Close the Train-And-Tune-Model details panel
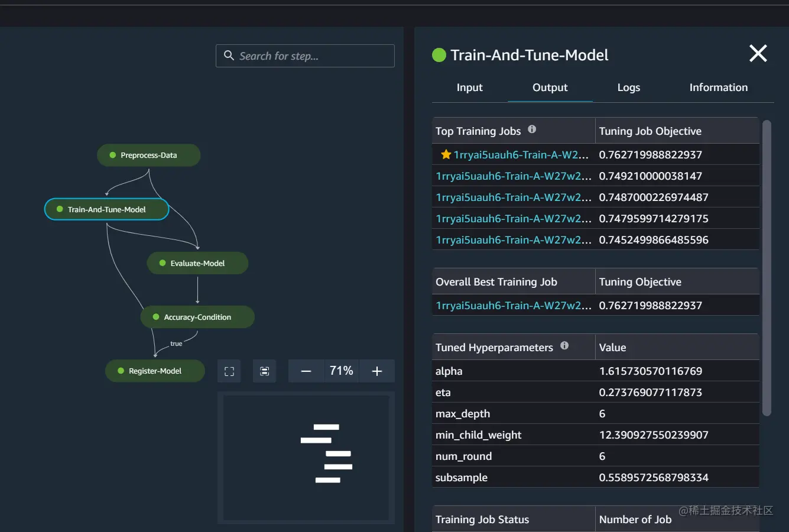Image resolution: width=789 pixels, height=532 pixels. (758, 54)
